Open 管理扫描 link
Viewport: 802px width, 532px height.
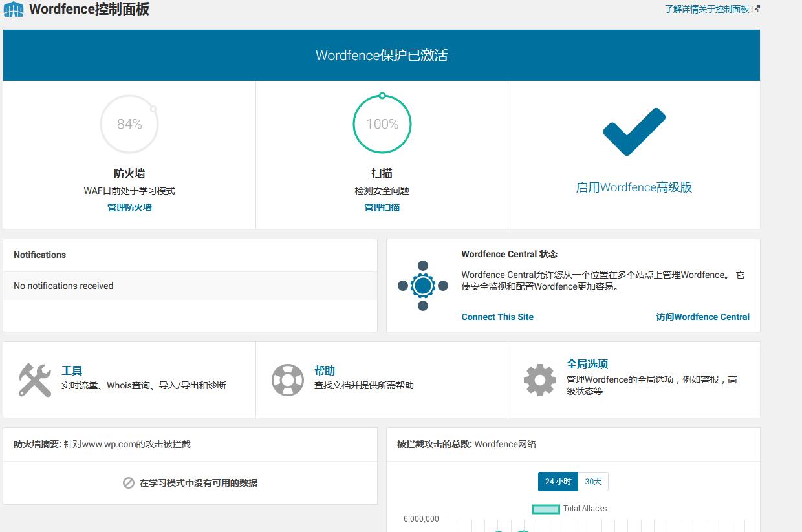tap(382, 207)
